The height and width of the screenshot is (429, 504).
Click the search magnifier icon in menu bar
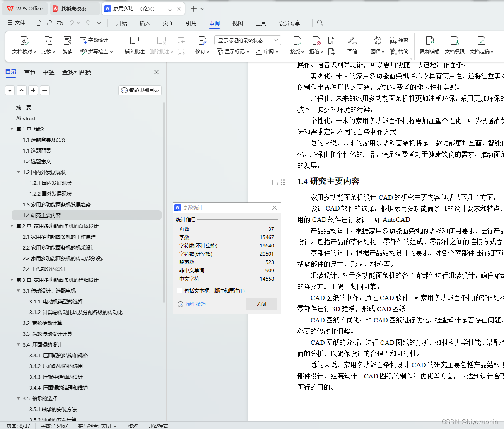point(320,23)
